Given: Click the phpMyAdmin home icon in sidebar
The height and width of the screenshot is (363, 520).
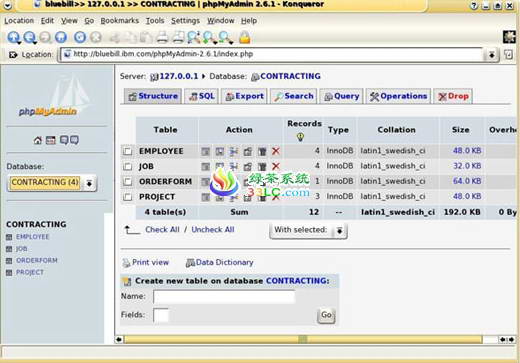Looking at the screenshot, I should [x=38, y=140].
